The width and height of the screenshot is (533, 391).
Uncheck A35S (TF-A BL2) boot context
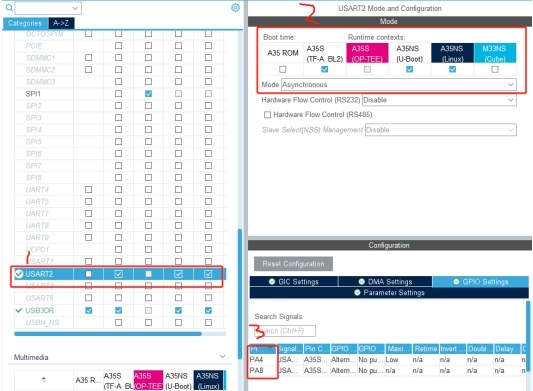pos(325,69)
